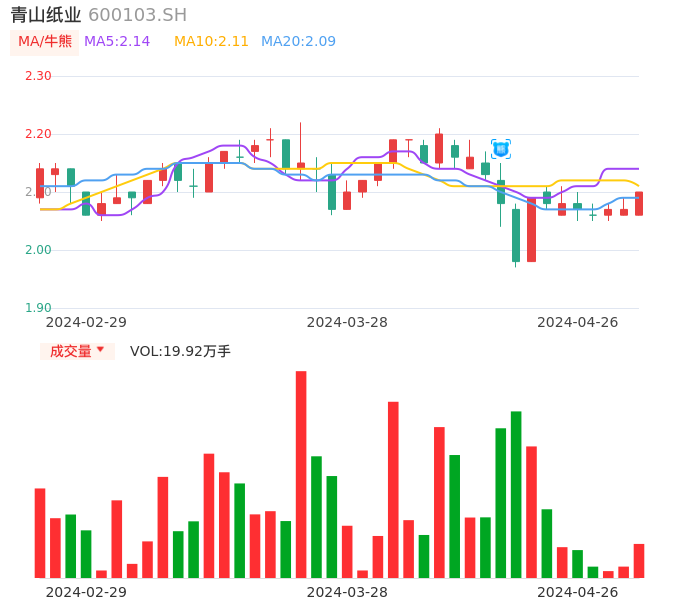Viewport: 686px width, 606px height.
Task: Click the VOL:19.92万手 volume readout
Action: click(180, 351)
